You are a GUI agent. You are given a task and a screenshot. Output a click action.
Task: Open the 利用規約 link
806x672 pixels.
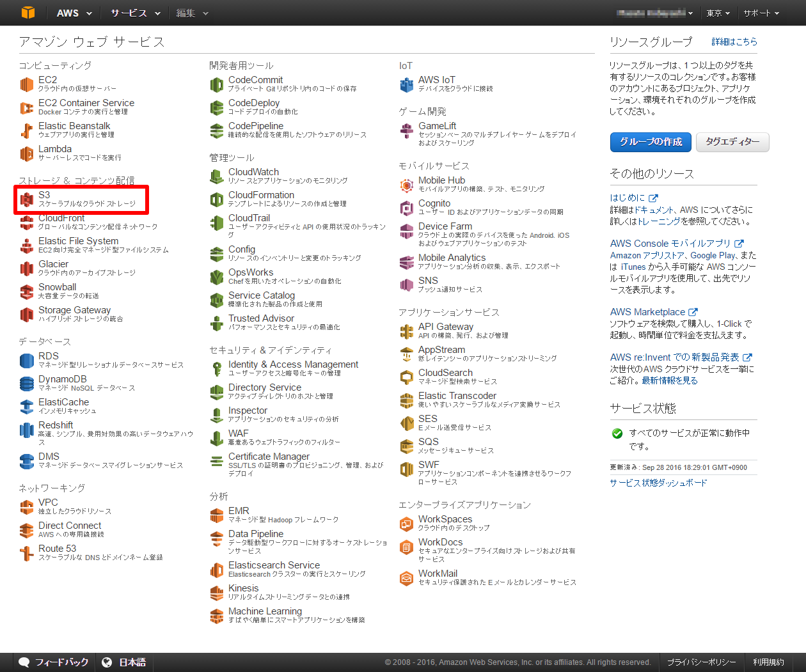pos(768,662)
